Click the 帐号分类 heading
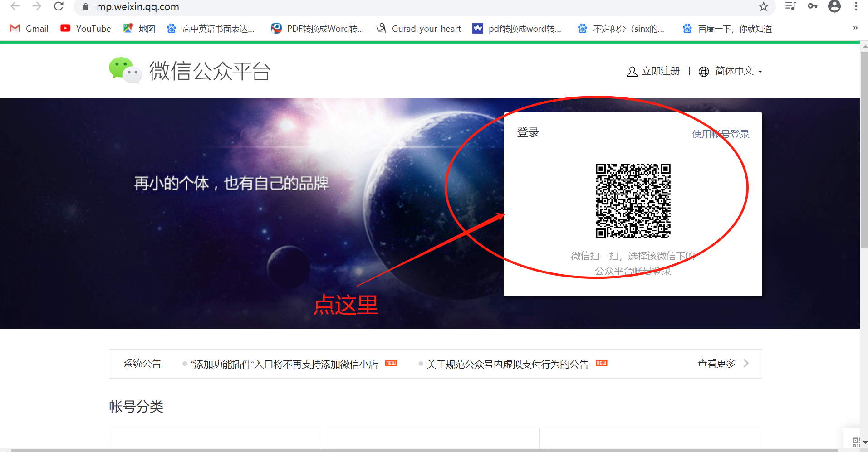868x452 pixels. point(136,406)
